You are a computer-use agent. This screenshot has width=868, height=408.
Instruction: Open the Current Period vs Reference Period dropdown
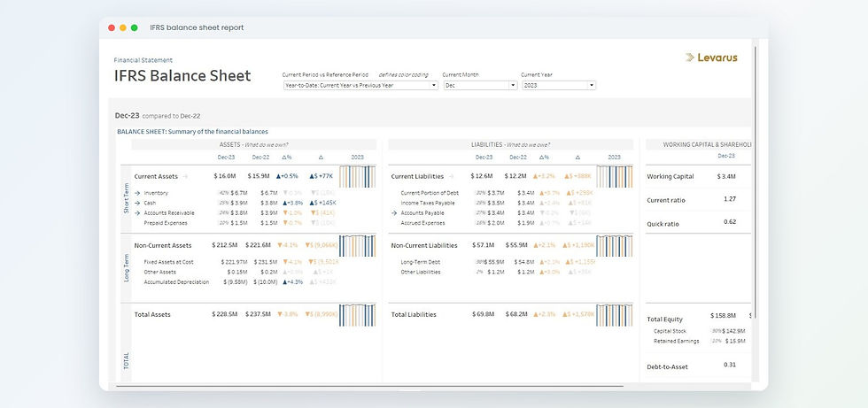[x=360, y=86]
